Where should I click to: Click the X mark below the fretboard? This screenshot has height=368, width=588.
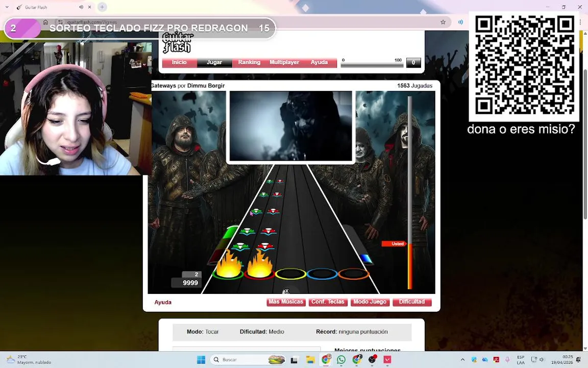tap(287, 291)
